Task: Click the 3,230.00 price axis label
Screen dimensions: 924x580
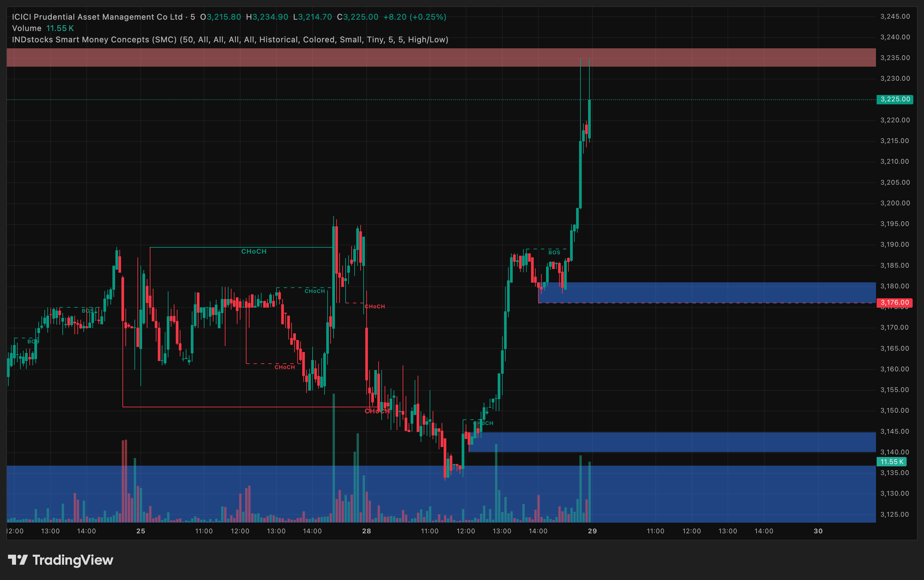Action: coord(895,79)
